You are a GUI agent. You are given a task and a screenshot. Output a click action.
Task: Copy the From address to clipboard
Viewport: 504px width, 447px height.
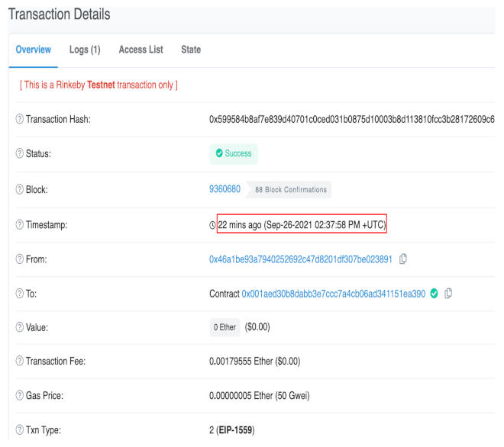[403, 259]
